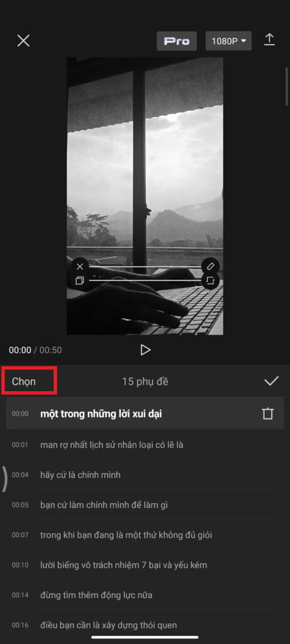This screenshot has width=290, height=644.
Task: Remove caption with the small X handle
Action: point(80,267)
